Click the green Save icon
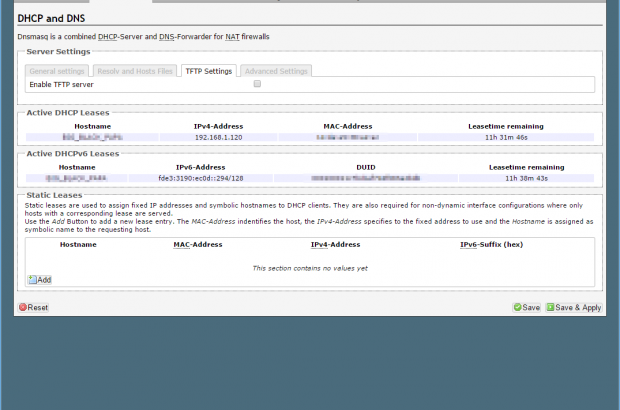Image resolution: width=620 pixels, height=410 pixels. [x=517, y=308]
